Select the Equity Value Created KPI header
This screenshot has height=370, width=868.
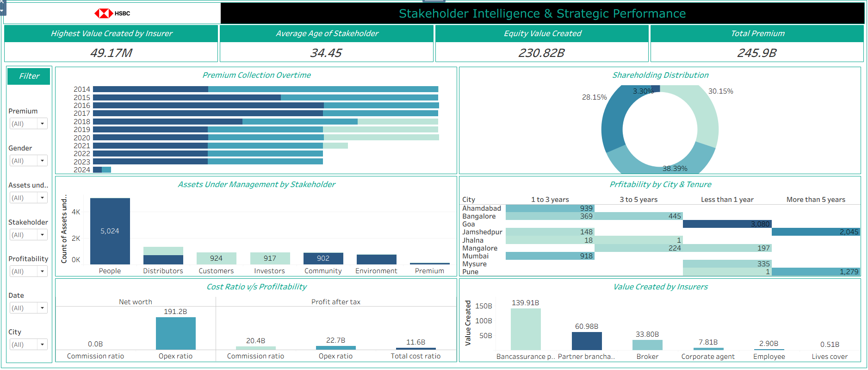pyautogui.click(x=542, y=33)
